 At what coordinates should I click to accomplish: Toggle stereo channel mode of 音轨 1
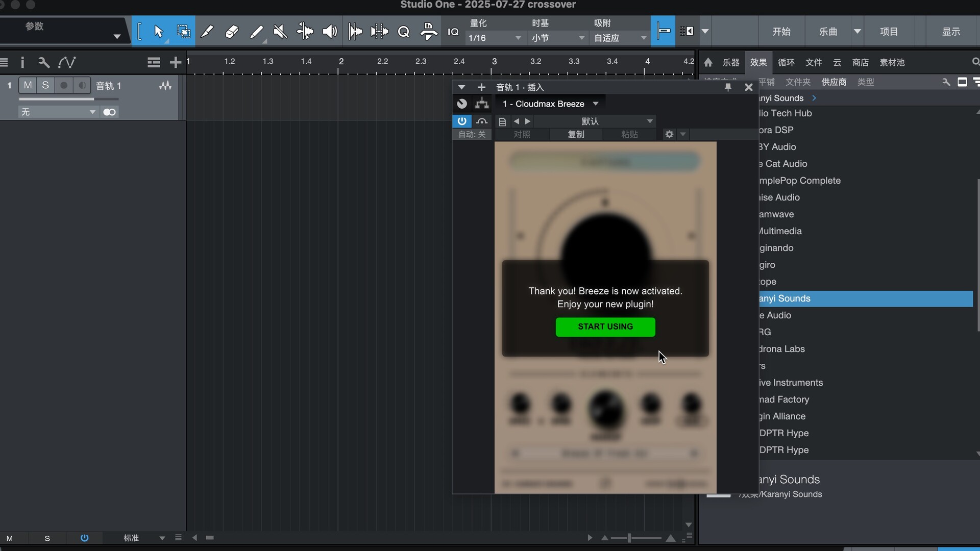pyautogui.click(x=109, y=112)
